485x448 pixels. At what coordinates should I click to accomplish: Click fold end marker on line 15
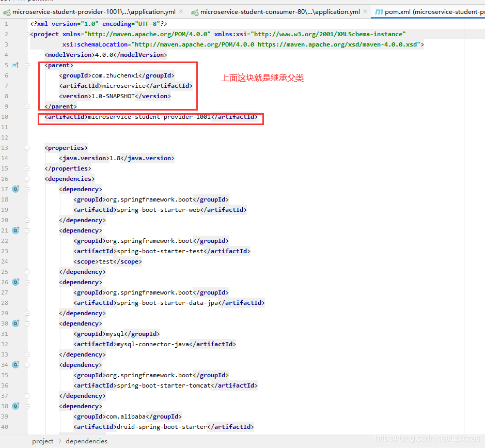[x=27, y=168]
